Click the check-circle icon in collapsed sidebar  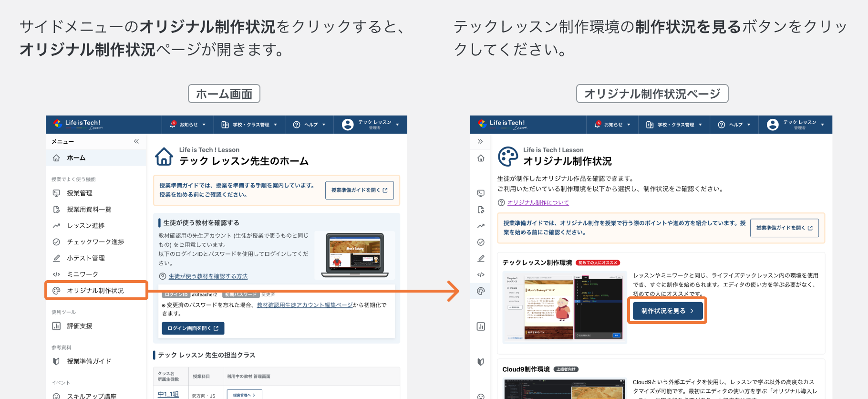pyautogui.click(x=481, y=242)
